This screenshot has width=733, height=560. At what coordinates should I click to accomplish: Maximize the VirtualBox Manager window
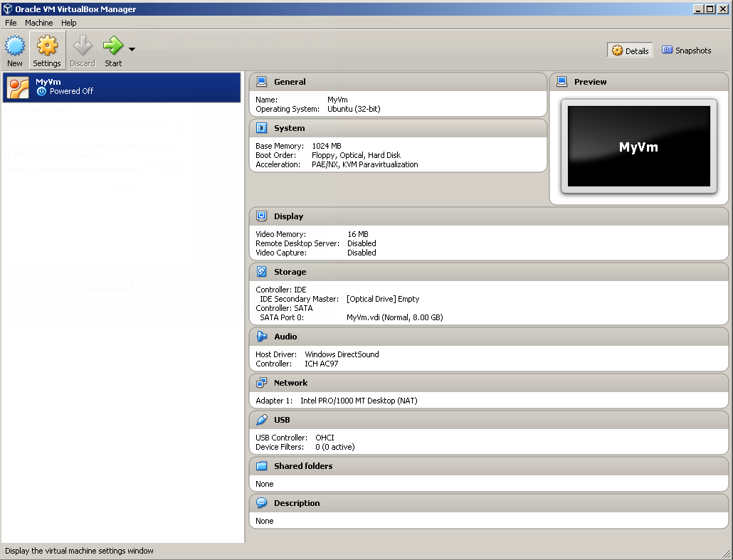click(710, 9)
